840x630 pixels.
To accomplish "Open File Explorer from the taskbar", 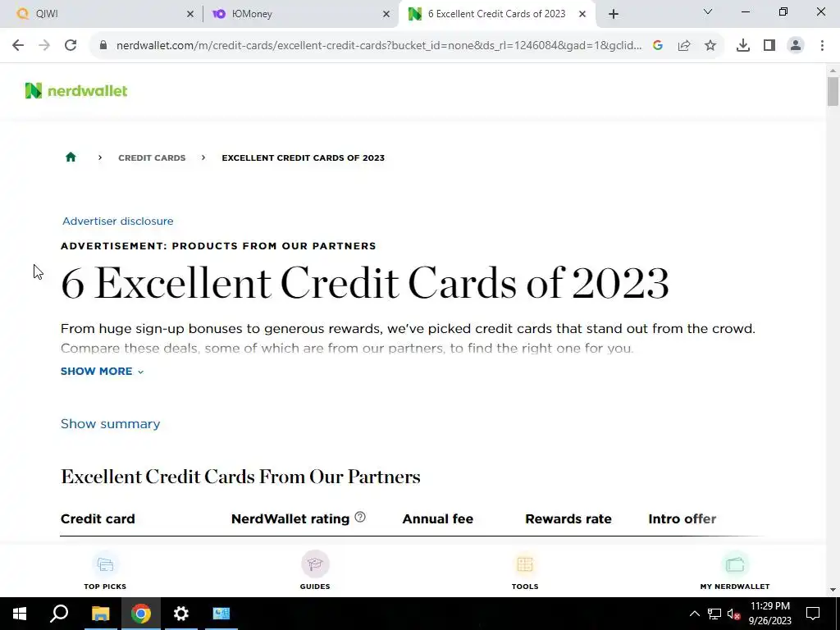I will (100, 614).
